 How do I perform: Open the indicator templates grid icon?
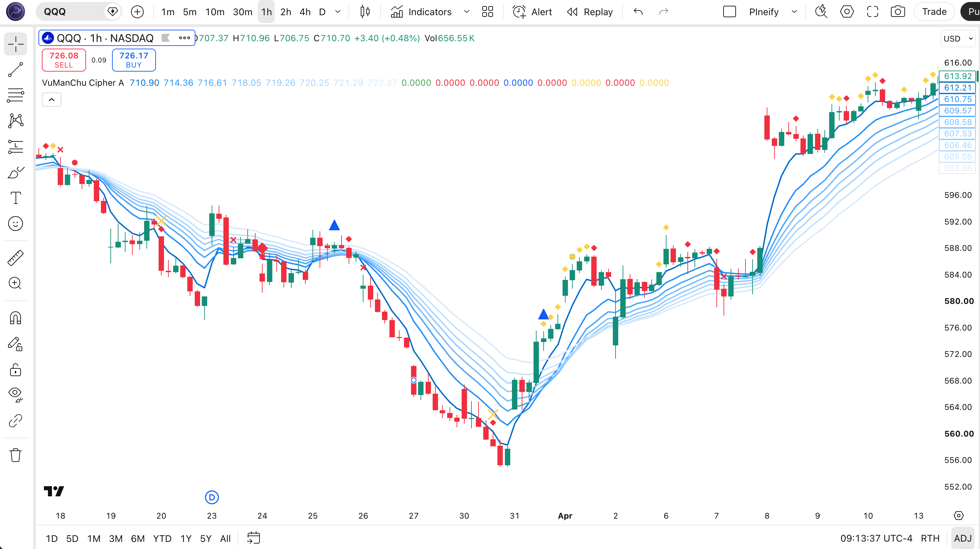click(x=487, y=12)
